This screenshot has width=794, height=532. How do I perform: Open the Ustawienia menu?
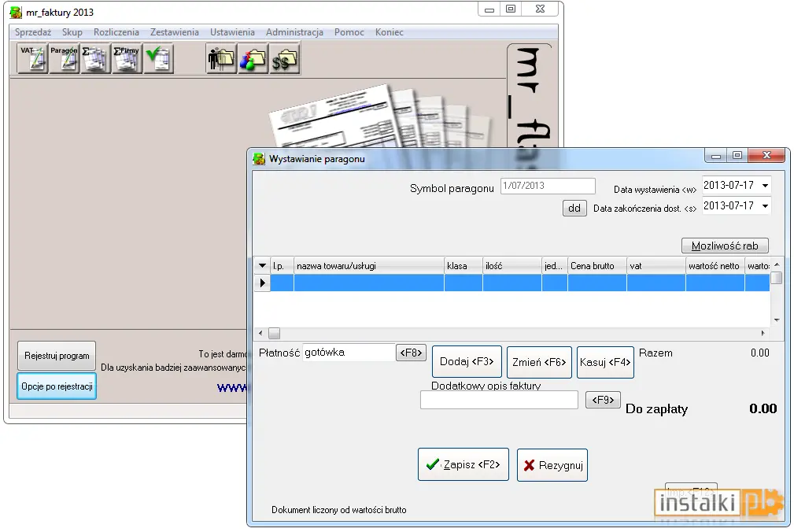(232, 32)
